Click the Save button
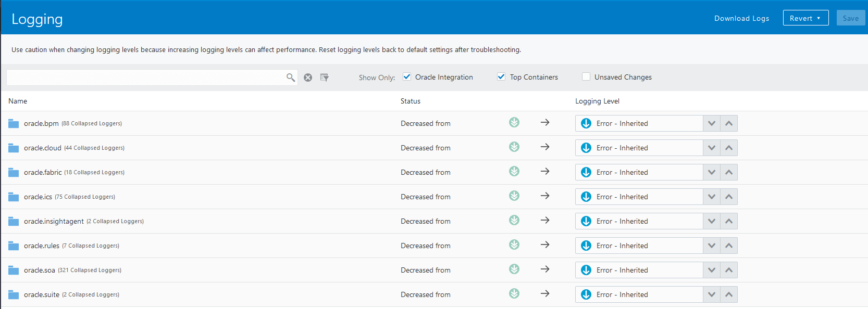 (851, 18)
